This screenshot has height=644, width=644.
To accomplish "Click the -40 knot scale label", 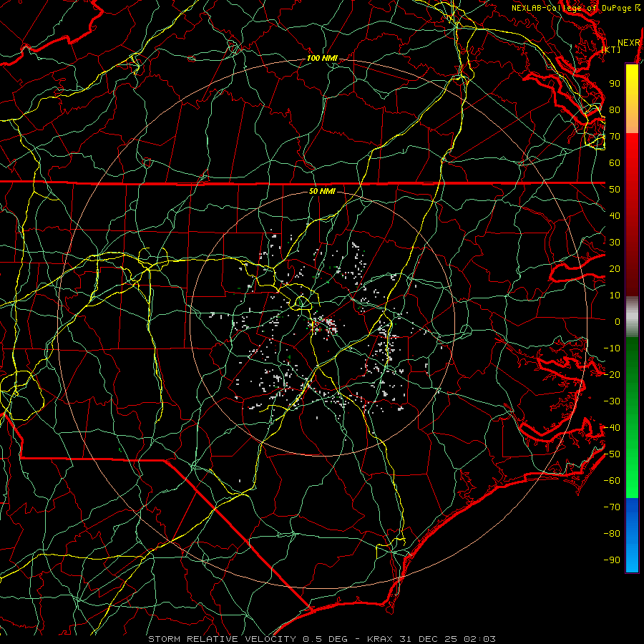I will pos(612,428).
